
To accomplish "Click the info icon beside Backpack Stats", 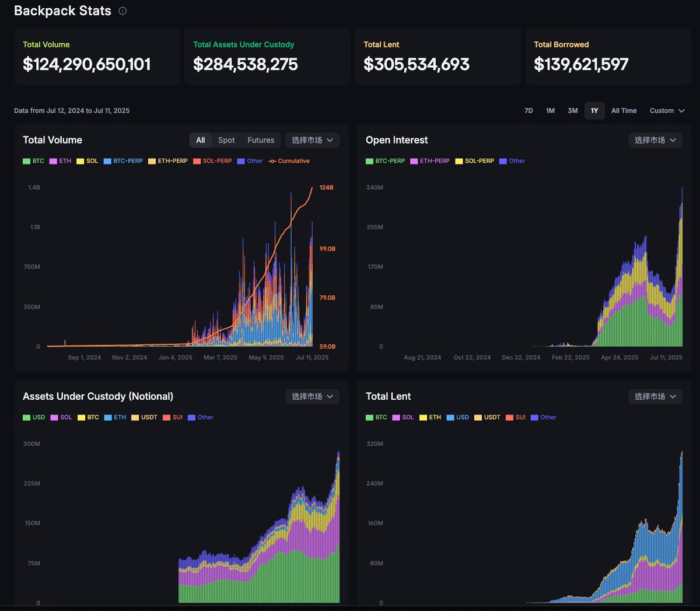I will 123,11.
